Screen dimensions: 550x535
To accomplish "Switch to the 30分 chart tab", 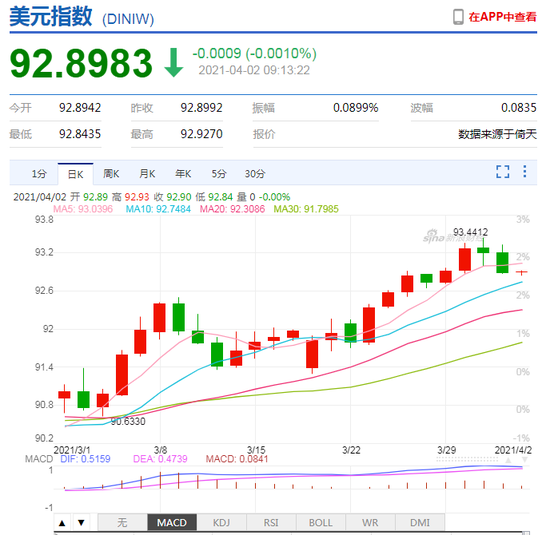I will click(255, 174).
